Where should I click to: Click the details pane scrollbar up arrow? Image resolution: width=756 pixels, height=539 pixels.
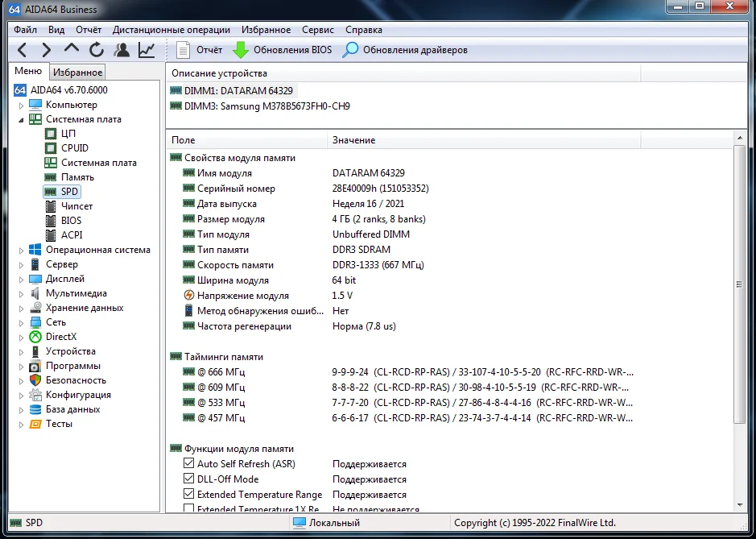[740, 139]
